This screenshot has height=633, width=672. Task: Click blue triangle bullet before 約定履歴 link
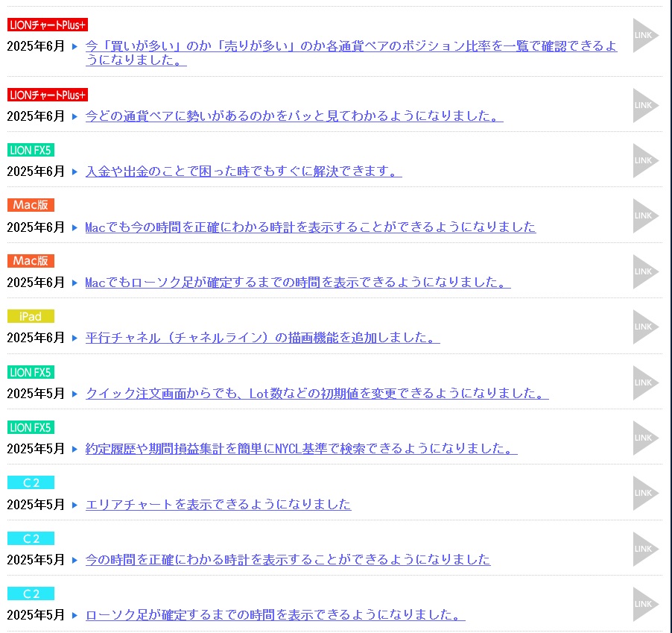pyautogui.click(x=75, y=449)
